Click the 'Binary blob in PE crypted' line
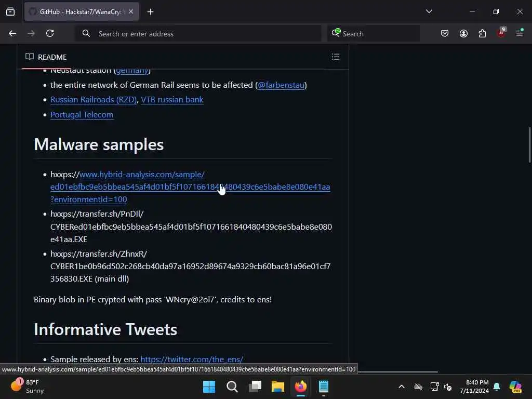 tap(153, 300)
